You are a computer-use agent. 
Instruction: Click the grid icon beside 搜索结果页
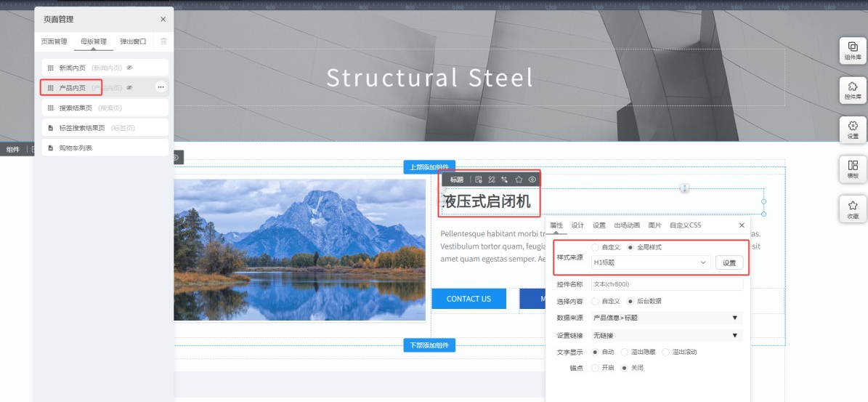point(51,108)
